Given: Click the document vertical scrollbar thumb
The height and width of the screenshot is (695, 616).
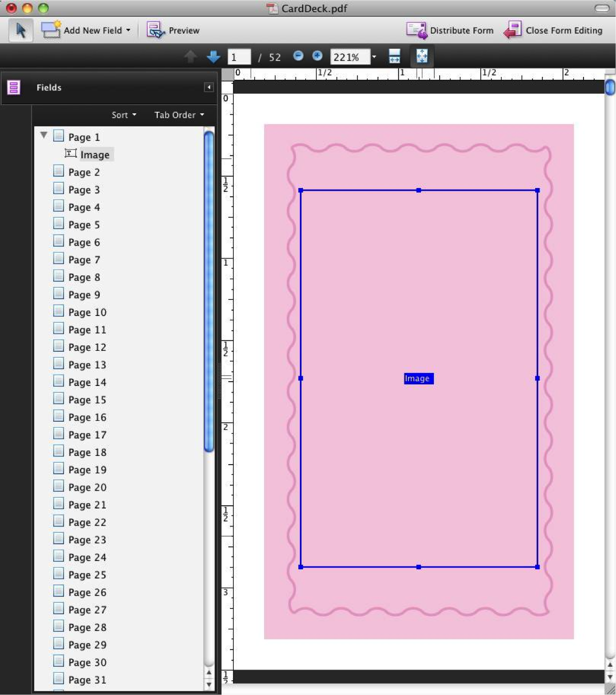Looking at the screenshot, I should coord(610,87).
